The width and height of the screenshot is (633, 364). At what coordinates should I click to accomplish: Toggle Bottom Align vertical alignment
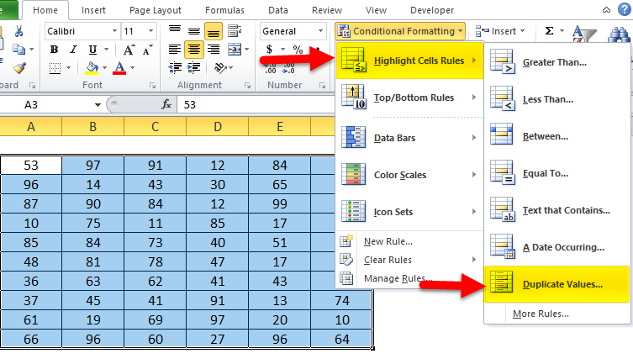click(214, 30)
